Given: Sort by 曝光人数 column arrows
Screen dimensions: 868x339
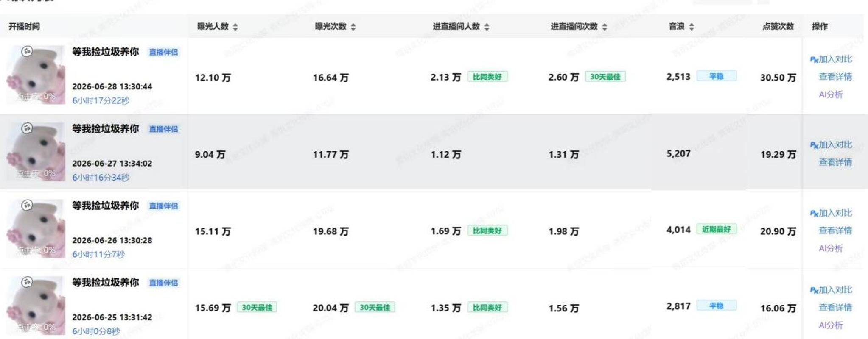Looking at the screenshot, I should [x=235, y=27].
